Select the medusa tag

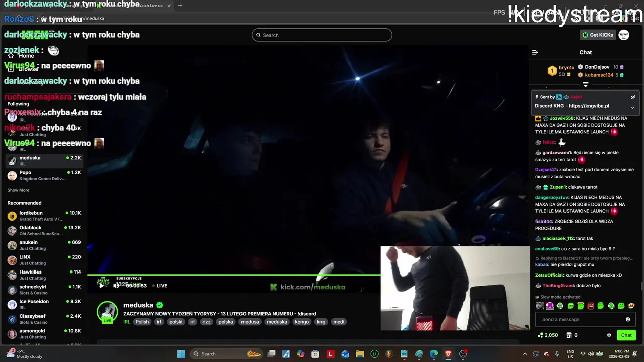coord(250,322)
